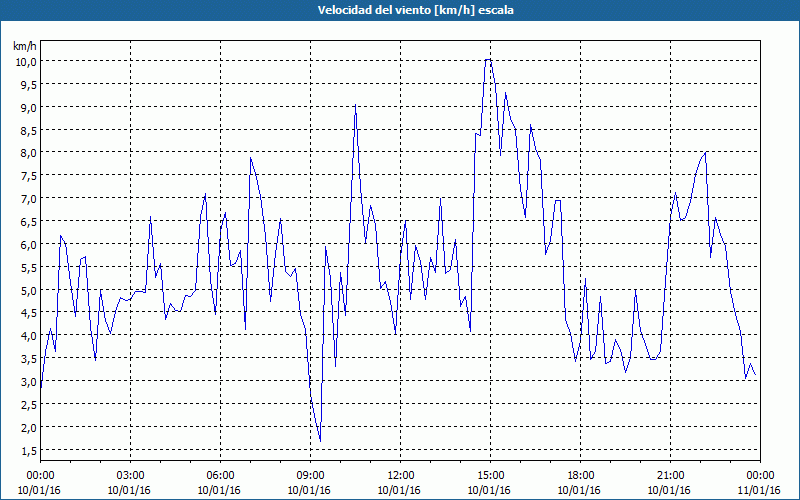800x500 pixels.
Task: Click the '03:00' time label
Action: 130,476
